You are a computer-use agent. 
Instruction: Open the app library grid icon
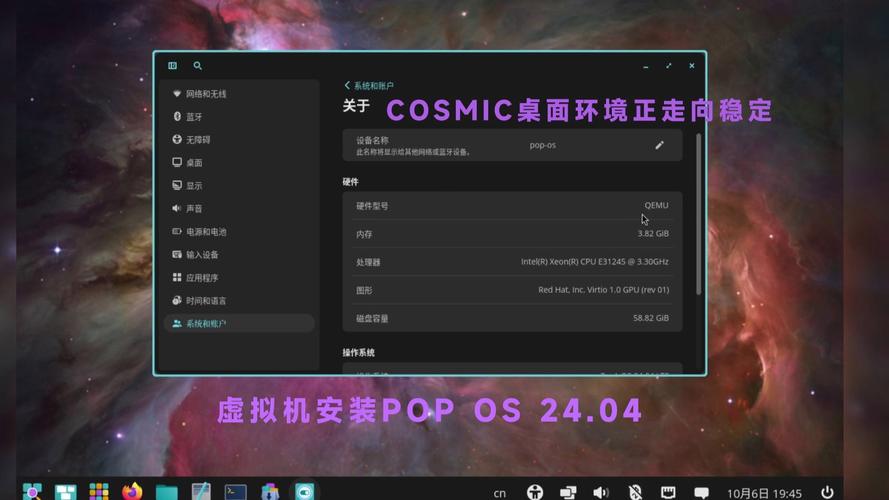click(99, 491)
